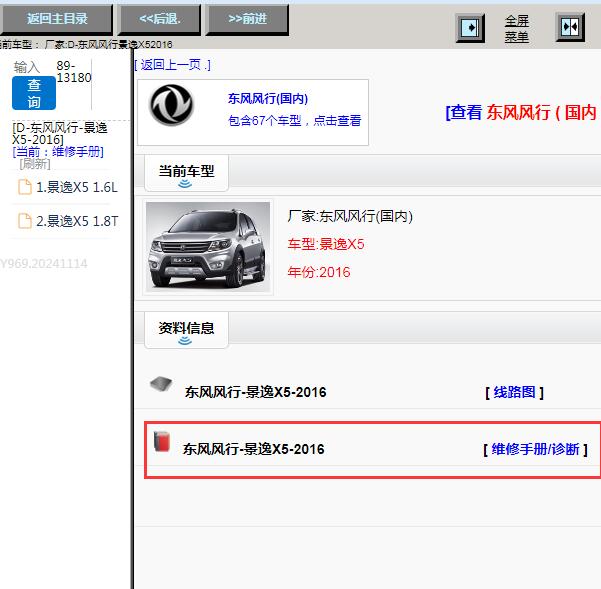Click the gray chip icon for 线路图 row
The height and width of the screenshot is (589, 601).
coord(161,384)
